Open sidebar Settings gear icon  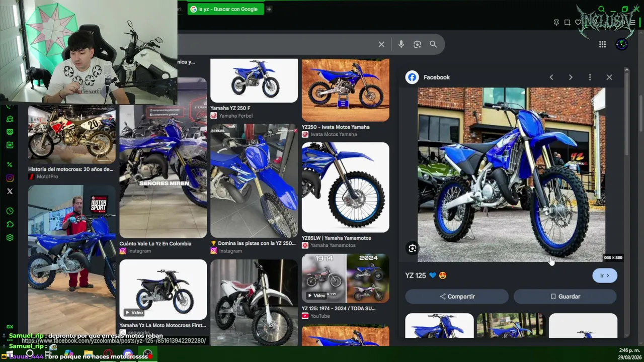(10, 238)
